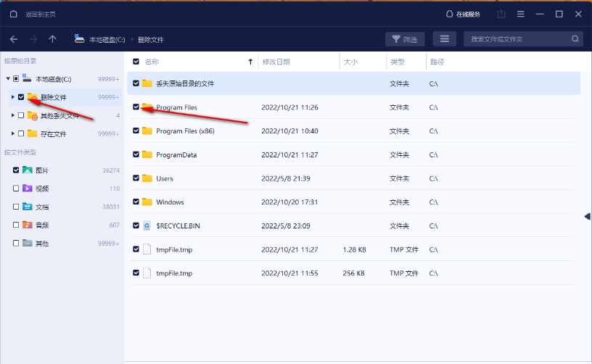Viewport: 592px width, 364px height.
Task: Click the Windows folder icon
Action: click(147, 202)
